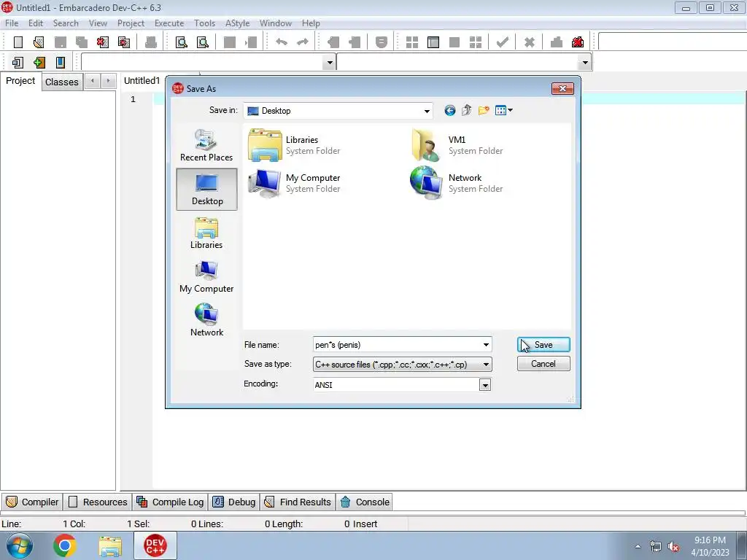Click the Run window toolbar icon
Image resolution: width=747 pixels, height=560 pixels.
click(433, 42)
